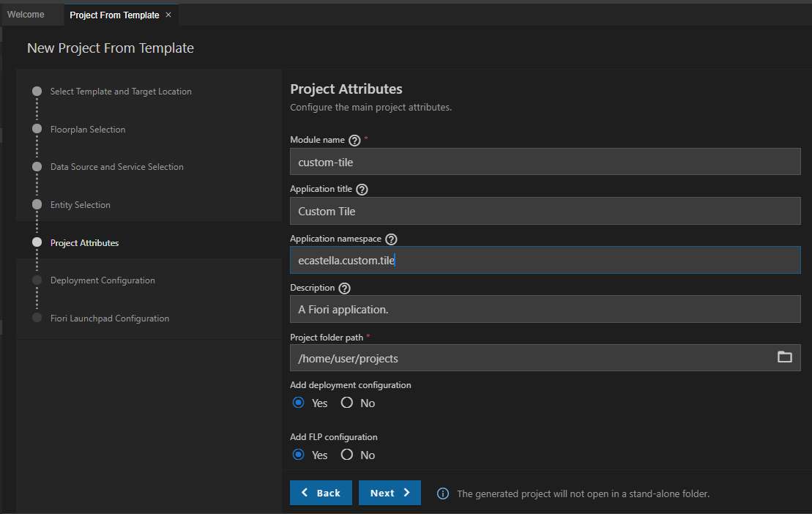Viewport: 812px width, 514px height.
Task: Open Application namespace help icon
Action: (392, 239)
